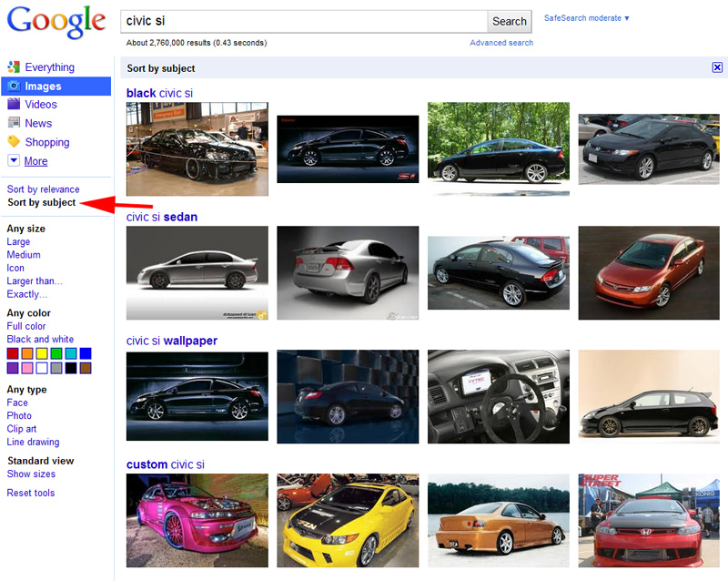Go to Google home via the logo

56,22
